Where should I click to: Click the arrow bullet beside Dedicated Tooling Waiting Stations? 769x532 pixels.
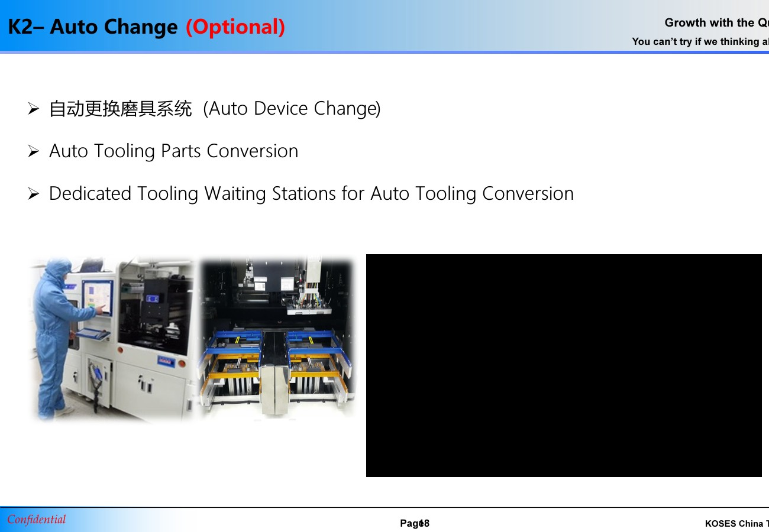coord(33,194)
